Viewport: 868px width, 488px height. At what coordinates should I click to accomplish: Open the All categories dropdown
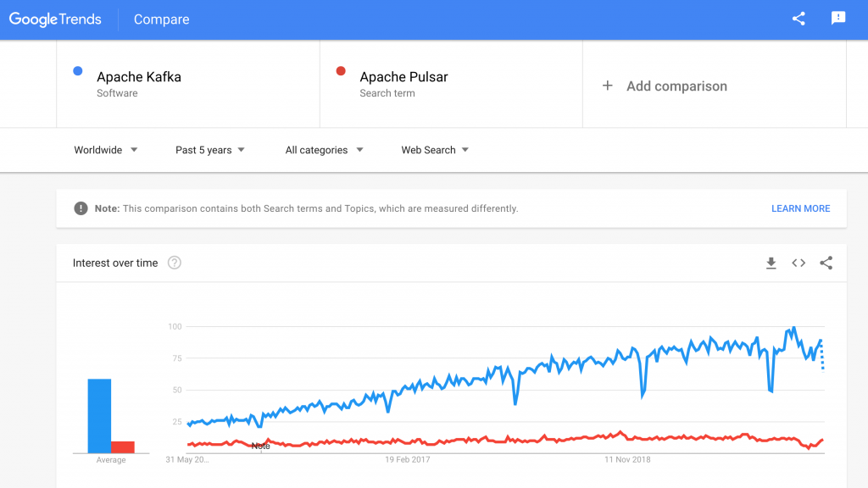tap(323, 150)
